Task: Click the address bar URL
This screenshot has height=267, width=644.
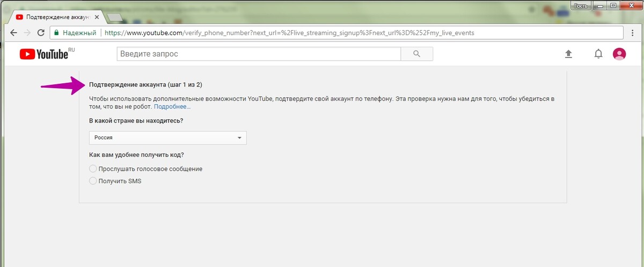Action: click(x=289, y=33)
